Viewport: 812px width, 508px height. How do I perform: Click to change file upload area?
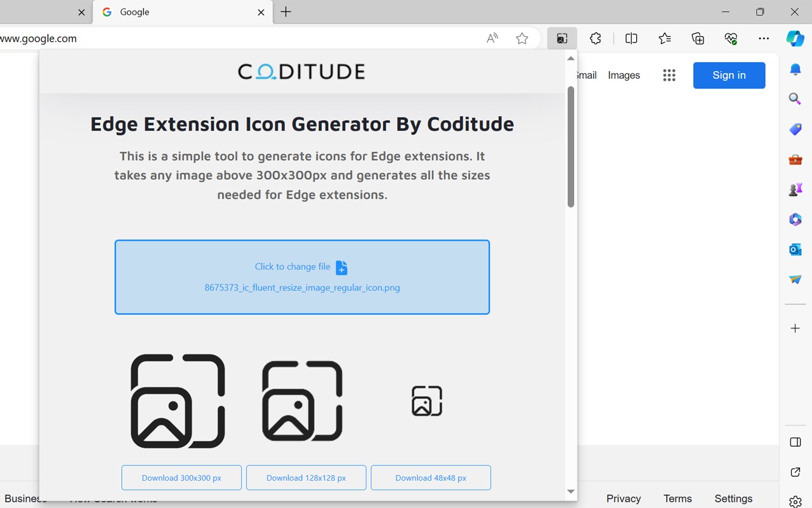pyautogui.click(x=302, y=277)
